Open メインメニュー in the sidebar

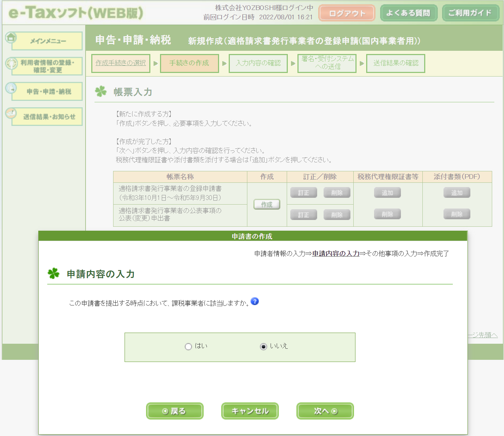pos(48,41)
